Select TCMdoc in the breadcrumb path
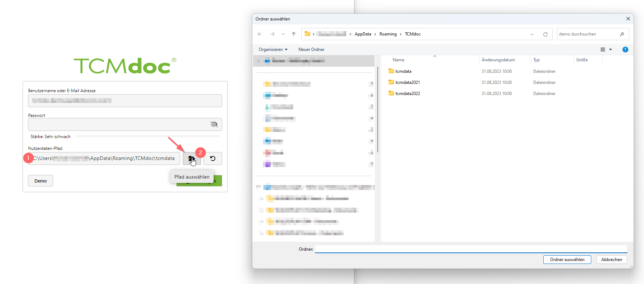The height and width of the screenshot is (284, 644). click(413, 34)
